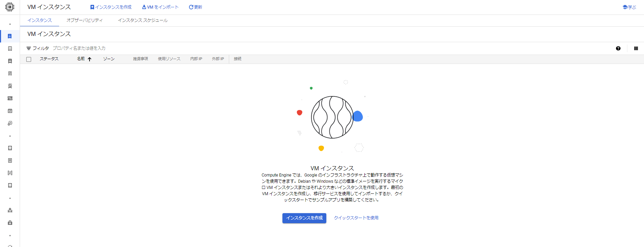Open Committed use discounts percent icon
The height and width of the screenshot is (247, 644).
[x=10, y=98]
